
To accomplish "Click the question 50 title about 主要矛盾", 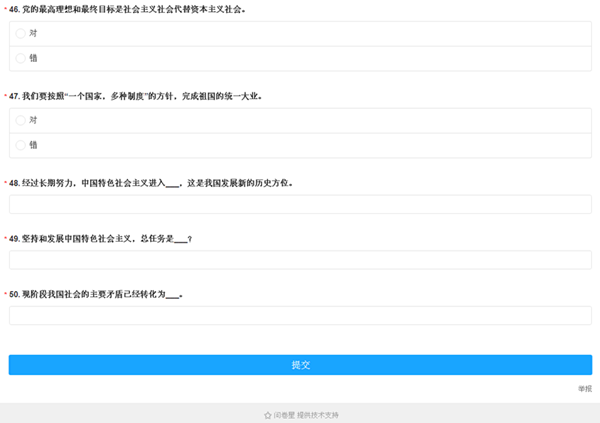I will tap(95, 295).
